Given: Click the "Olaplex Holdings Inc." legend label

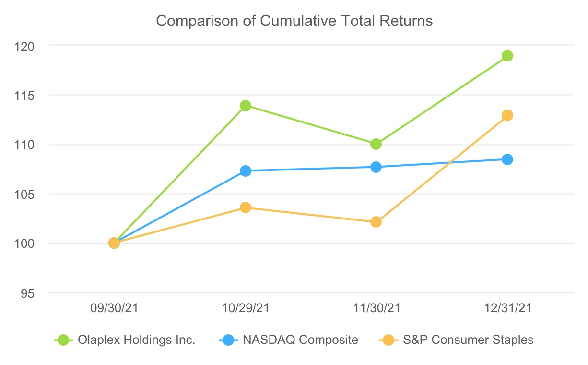Looking at the screenshot, I should [x=136, y=341].
